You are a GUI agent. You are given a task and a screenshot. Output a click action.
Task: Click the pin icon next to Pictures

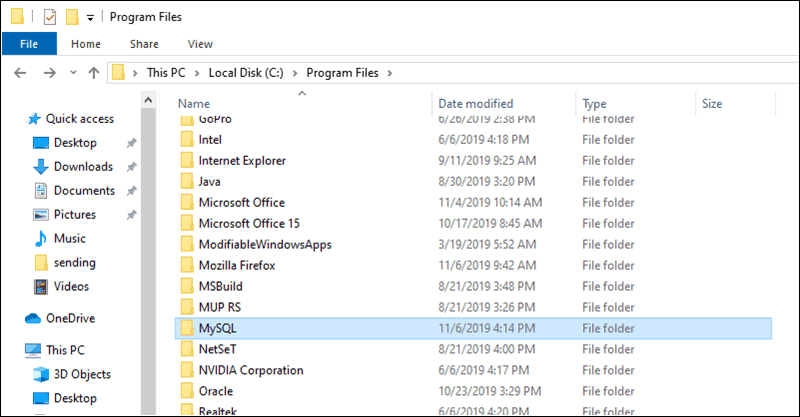tap(132, 215)
